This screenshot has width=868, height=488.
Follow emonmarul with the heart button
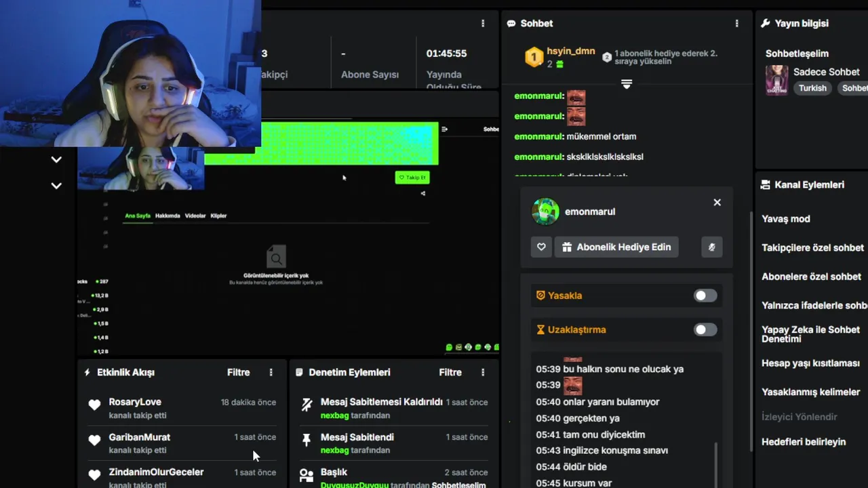tap(541, 247)
